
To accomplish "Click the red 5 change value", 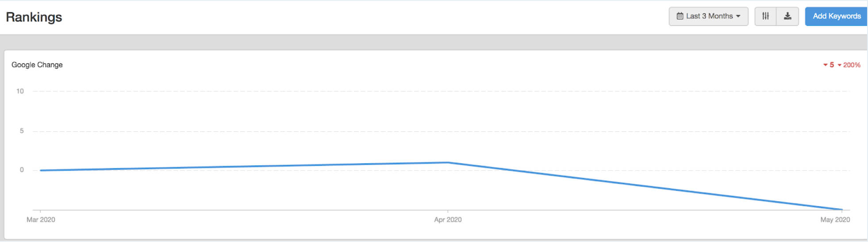I will click(x=832, y=65).
